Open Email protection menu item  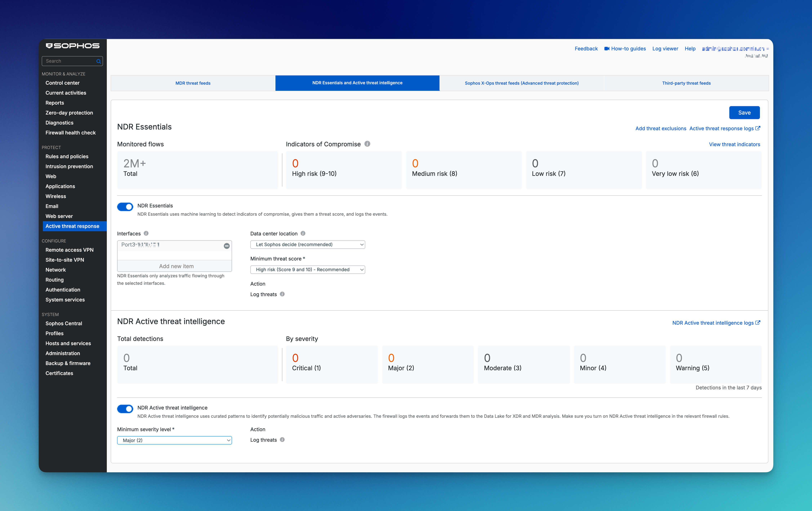coord(52,206)
